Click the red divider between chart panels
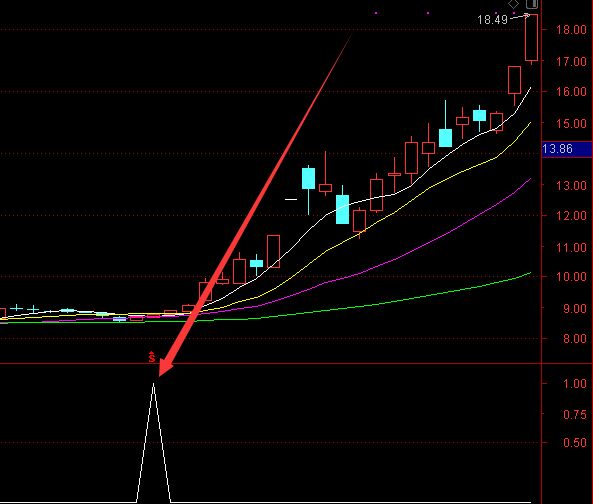The width and height of the screenshot is (593, 504). [270, 364]
